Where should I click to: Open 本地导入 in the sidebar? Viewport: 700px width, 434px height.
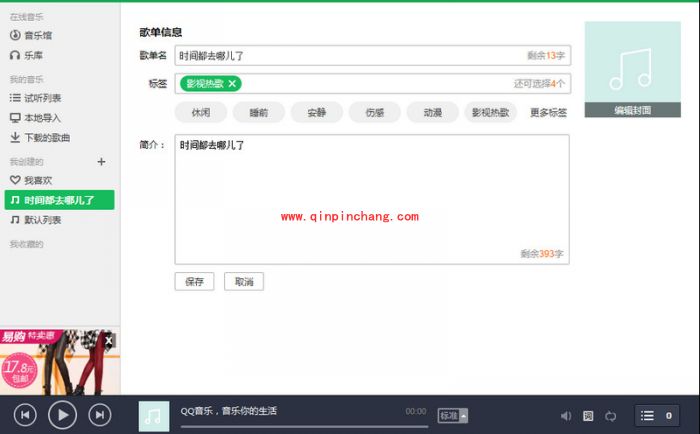click(x=35, y=118)
